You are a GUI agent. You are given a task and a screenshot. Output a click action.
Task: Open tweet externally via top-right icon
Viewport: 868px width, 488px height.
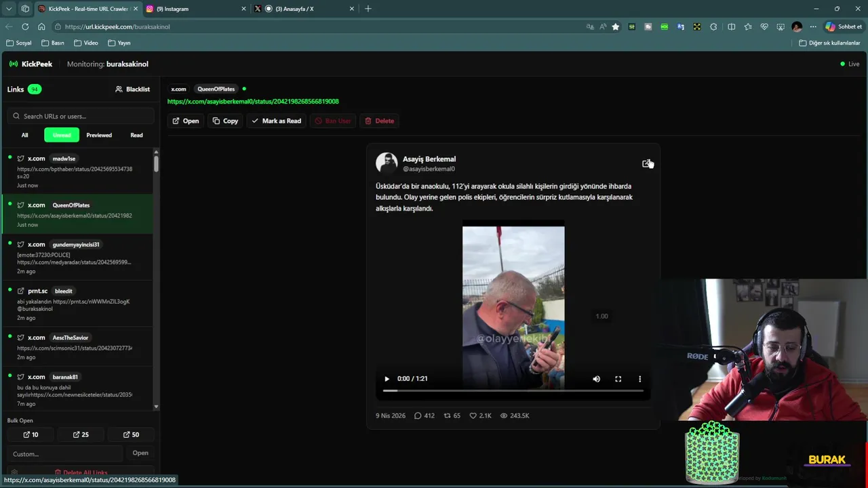click(646, 163)
